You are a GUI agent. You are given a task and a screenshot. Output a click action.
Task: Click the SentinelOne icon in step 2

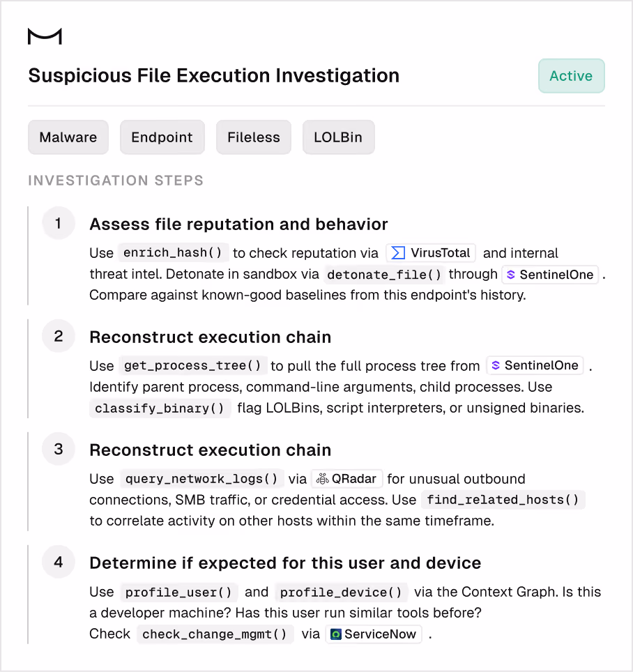click(x=496, y=365)
